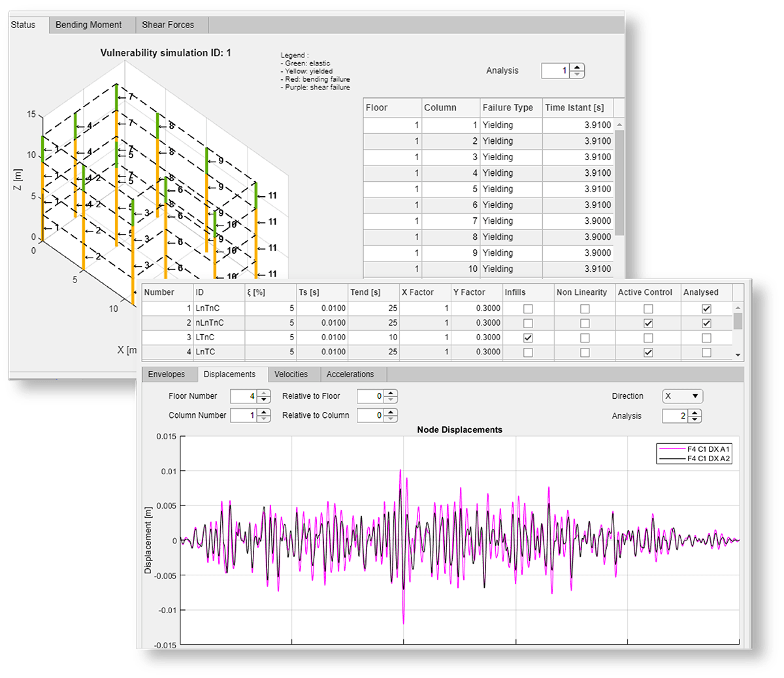This screenshot has width=784, height=678.
Task: Decrease the Column Number spinner value
Action: [264, 418]
